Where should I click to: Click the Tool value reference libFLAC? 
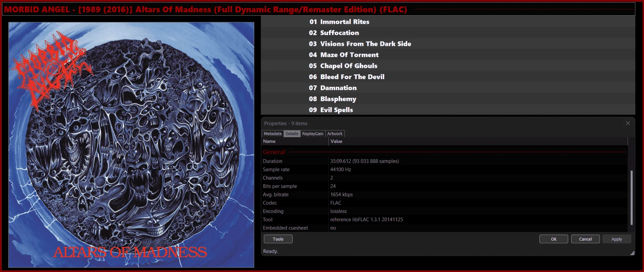(367, 220)
